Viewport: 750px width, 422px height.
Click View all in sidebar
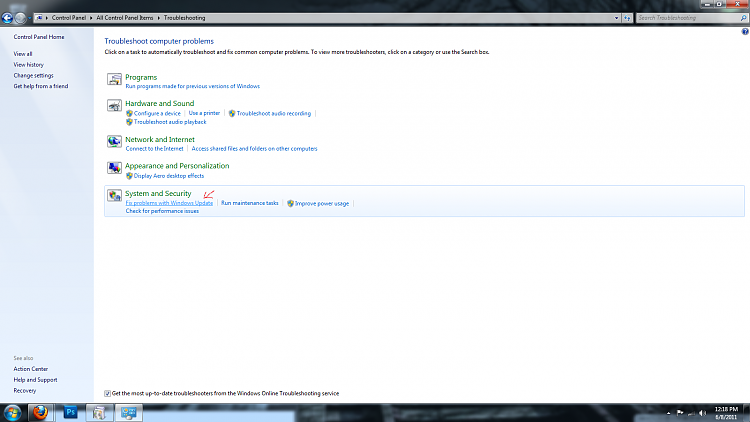[x=23, y=54]
